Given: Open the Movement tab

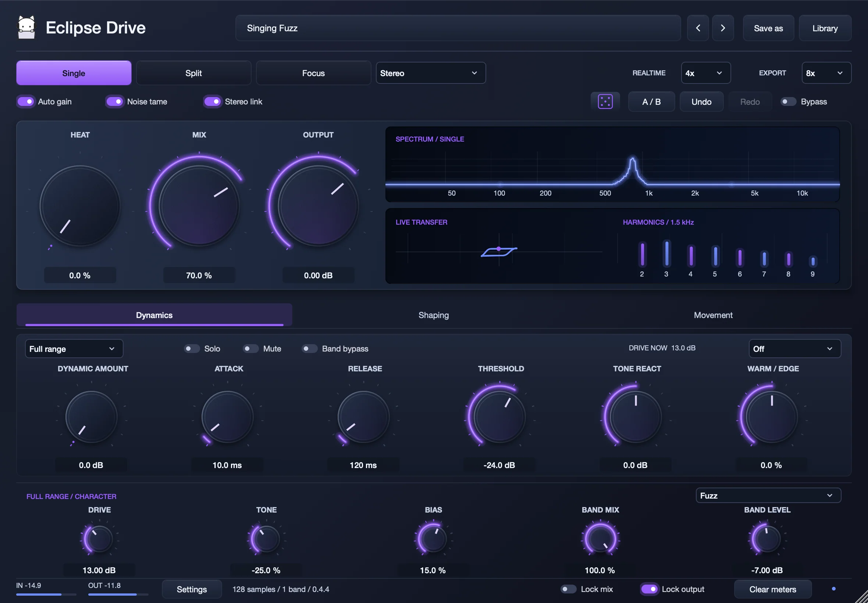Looking at the screenshot, I should (713, 315).
